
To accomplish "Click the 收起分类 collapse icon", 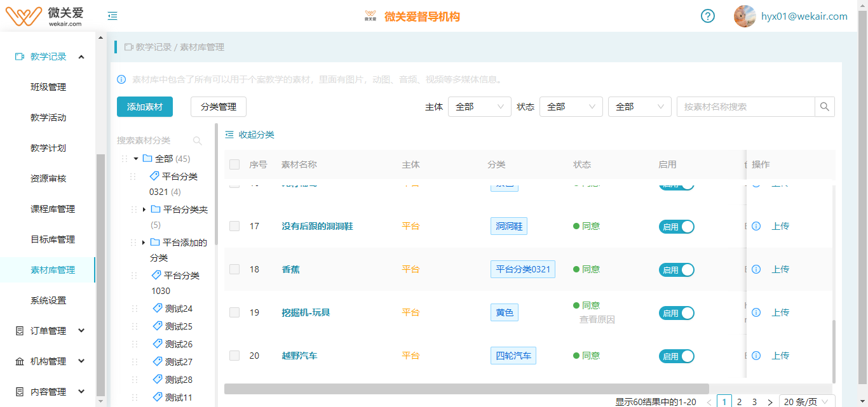I will tap(229, 135).
